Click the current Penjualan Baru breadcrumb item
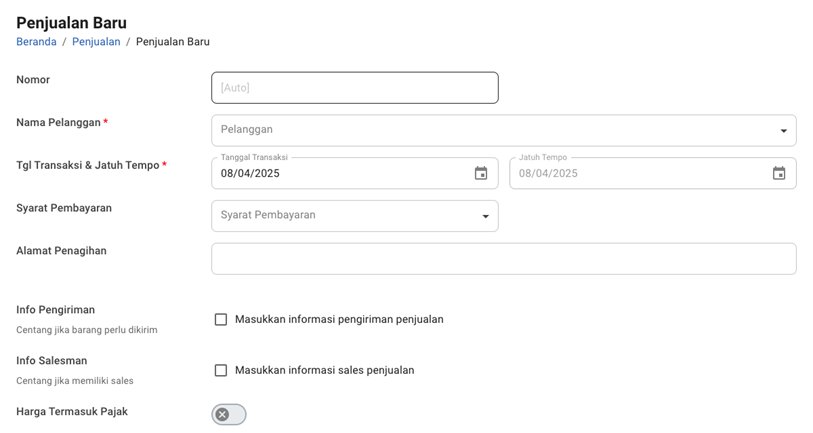 click(172, 42)
